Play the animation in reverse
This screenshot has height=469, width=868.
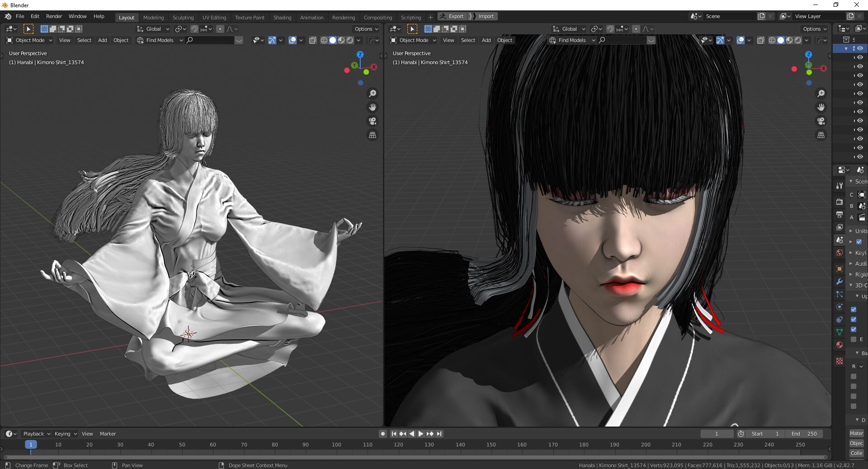pos(411,434)
